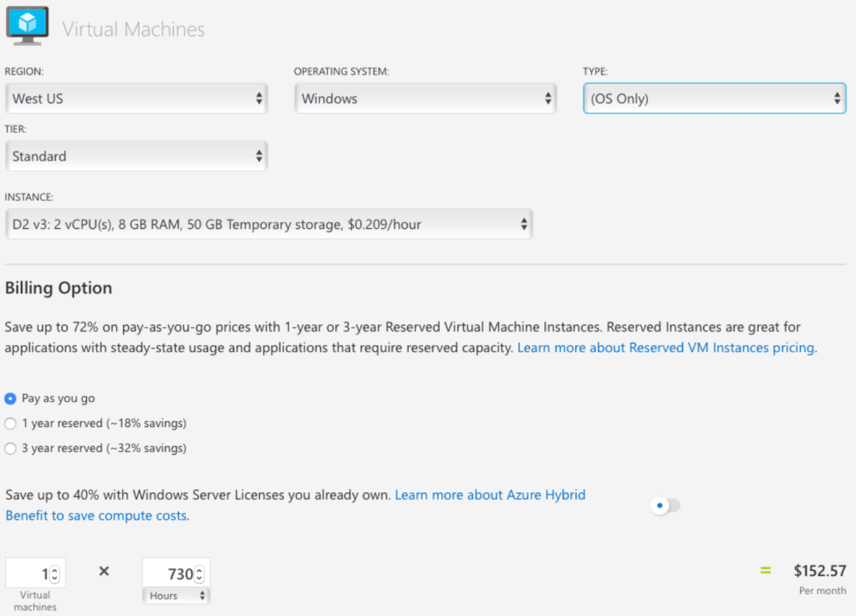Open the Region dropdown showing West US
Image resolution: width=856 pixels, height=616 pixels.
136,99
